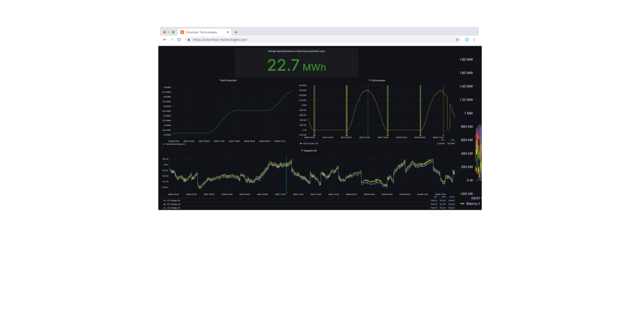This screenshot has height=318, width=644.
Task: Bookmark this page with the star icon
Action: pyautogui.click(x=457, y=40)
